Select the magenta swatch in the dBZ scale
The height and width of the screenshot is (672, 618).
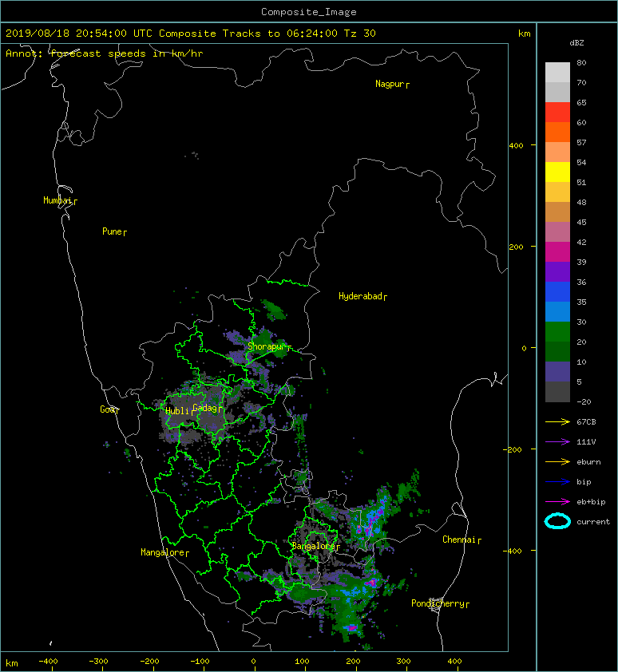(x=557, y=252)
